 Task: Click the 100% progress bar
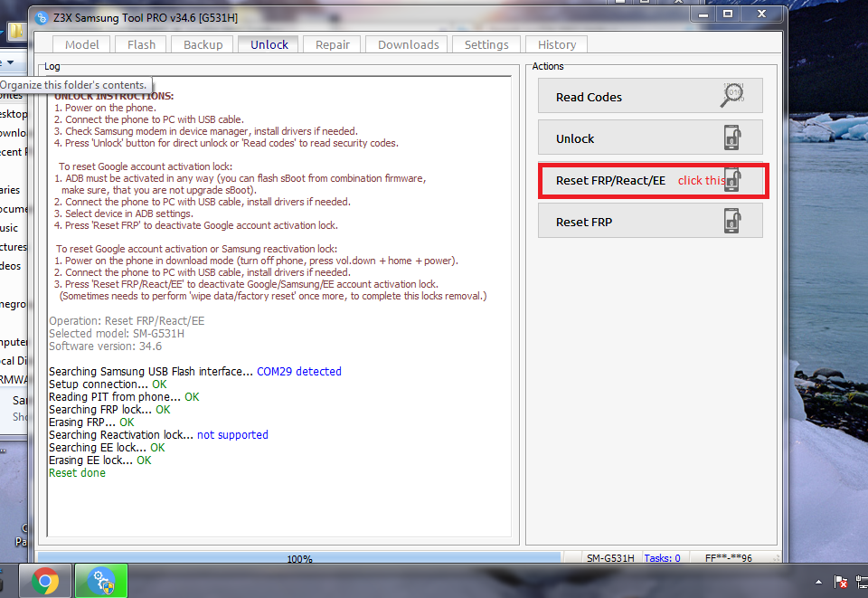click(299, 557)
